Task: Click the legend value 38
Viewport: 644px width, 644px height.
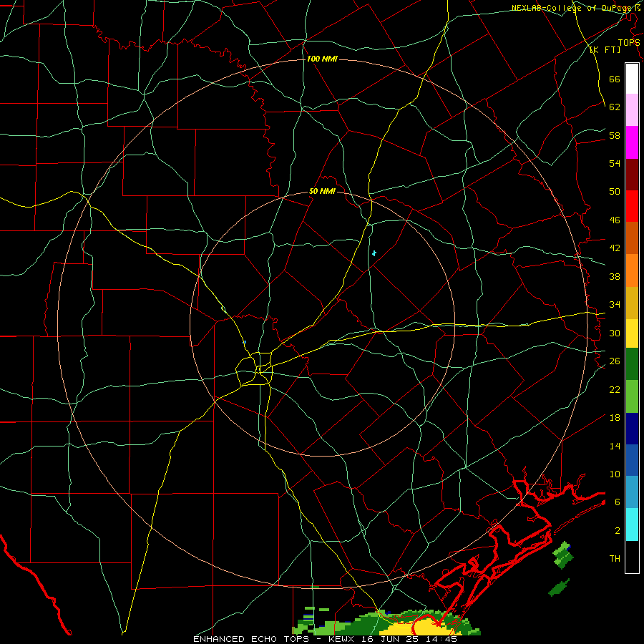Action: [615, 276]
